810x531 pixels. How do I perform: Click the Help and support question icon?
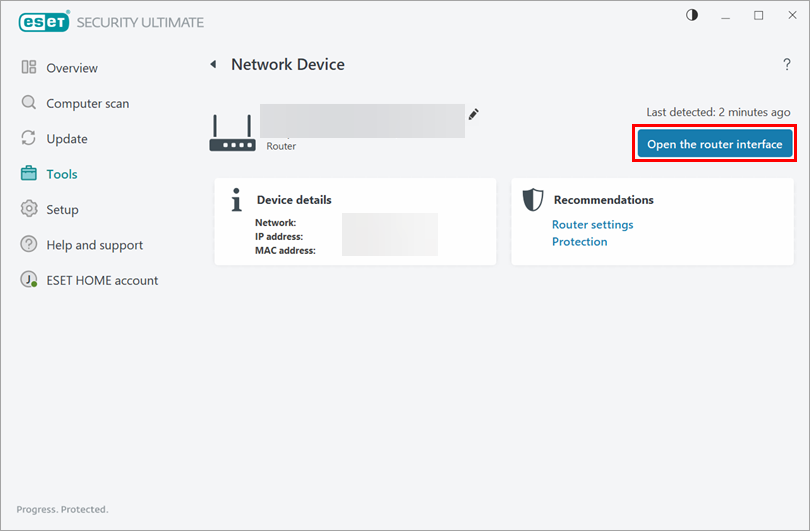point(29,245)
